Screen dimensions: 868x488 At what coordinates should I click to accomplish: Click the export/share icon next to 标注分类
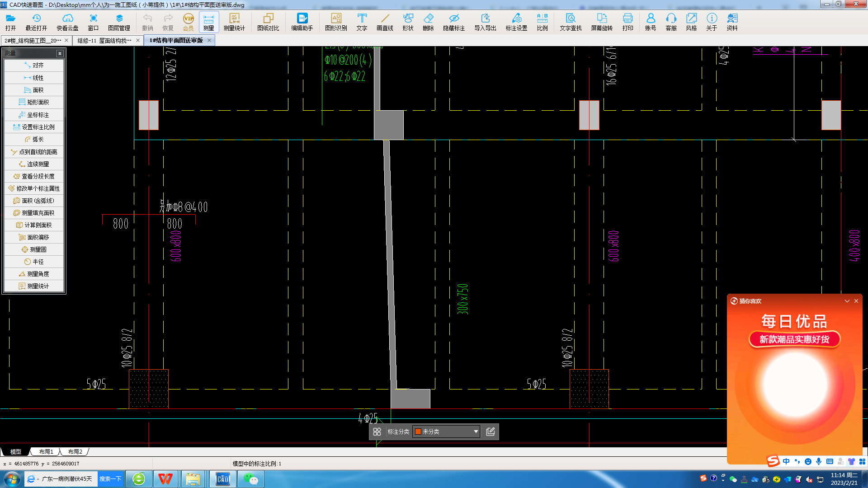pos(491,431)
